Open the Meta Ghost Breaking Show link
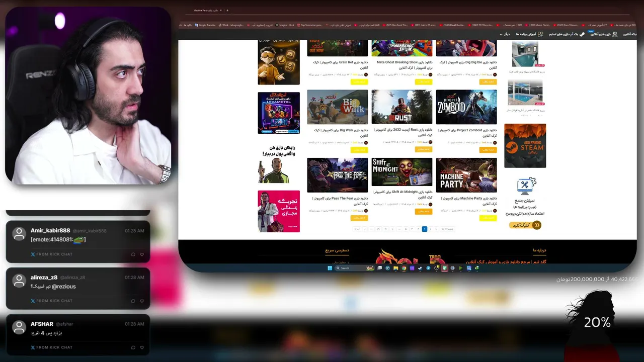This screenshot has width=644, height=362. 404,65
